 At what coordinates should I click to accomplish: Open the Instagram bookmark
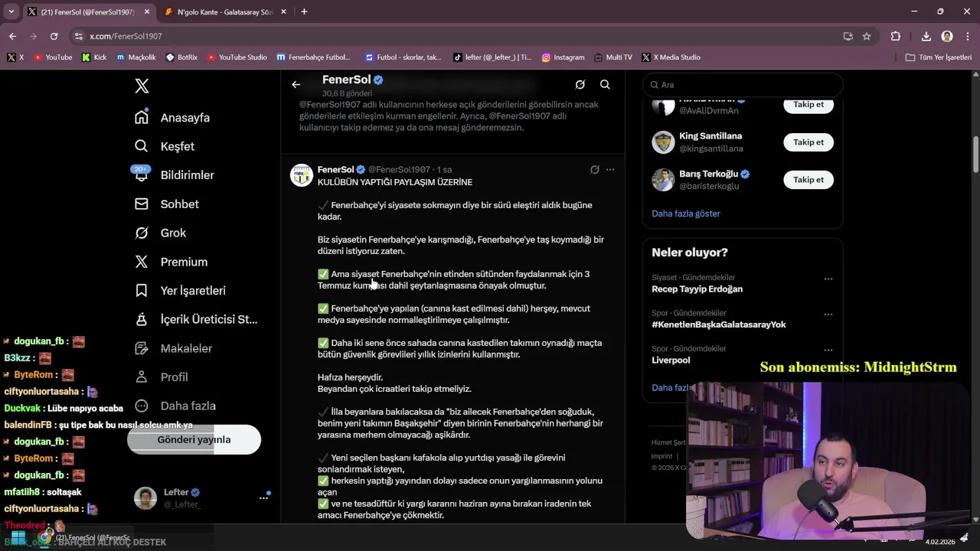coord(563,57)
